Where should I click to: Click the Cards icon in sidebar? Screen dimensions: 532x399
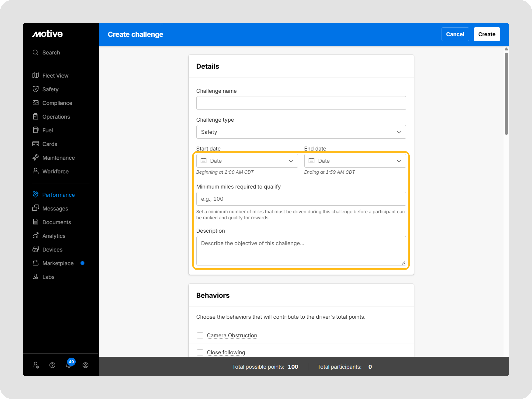36,144
